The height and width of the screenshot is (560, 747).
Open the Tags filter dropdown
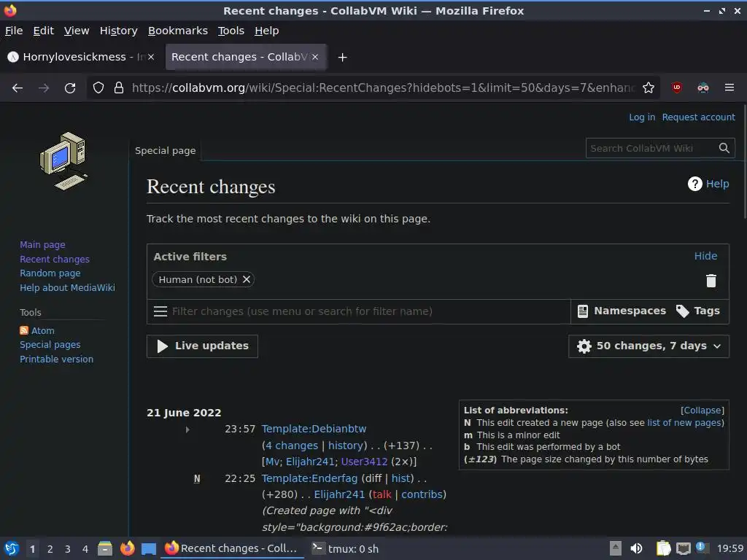coord(698,311)
